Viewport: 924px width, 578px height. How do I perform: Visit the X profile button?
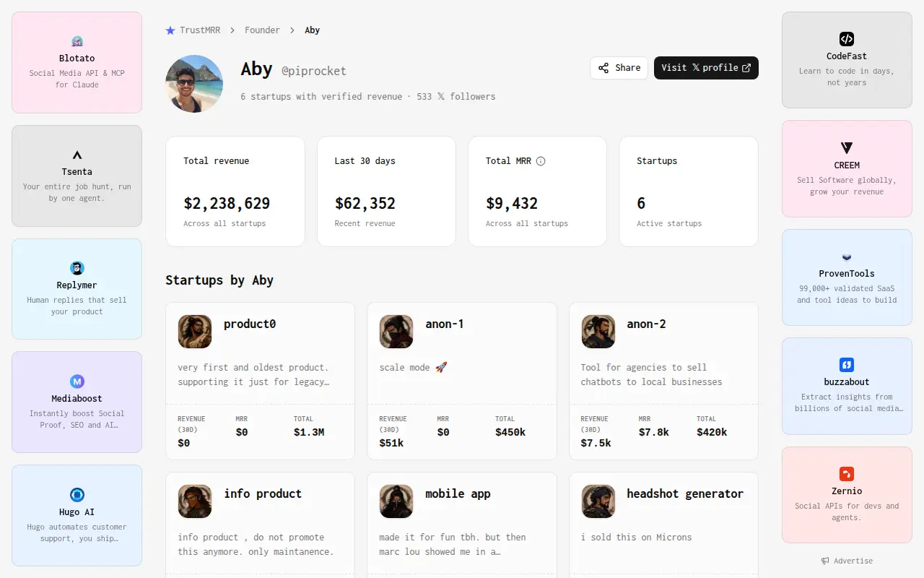click(x=706, y=68)
